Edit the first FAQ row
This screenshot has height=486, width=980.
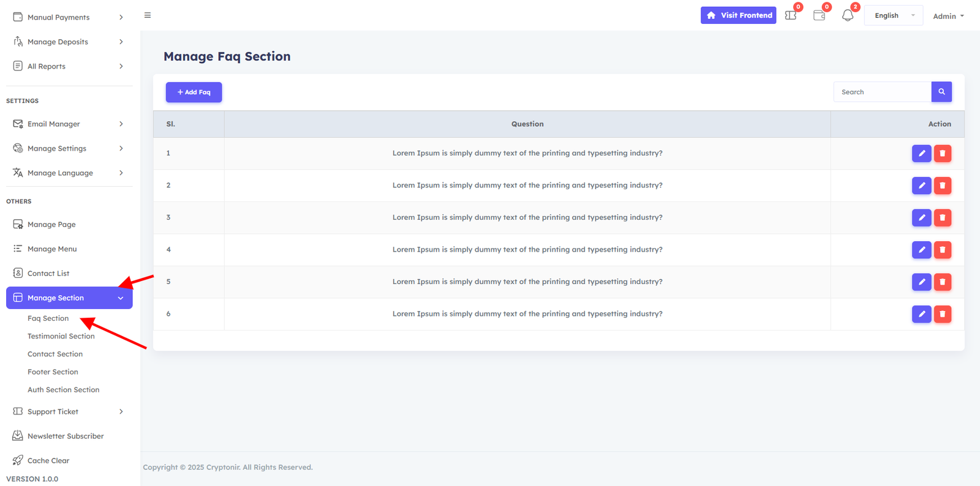[x=921, y=154]
